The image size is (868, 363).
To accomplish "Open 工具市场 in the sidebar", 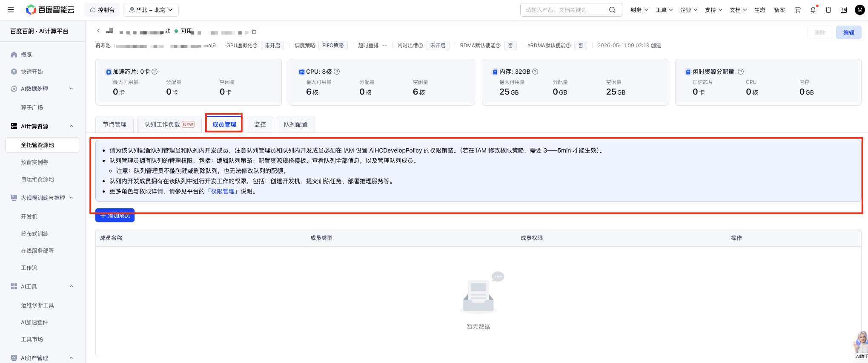I will point(32,339).
